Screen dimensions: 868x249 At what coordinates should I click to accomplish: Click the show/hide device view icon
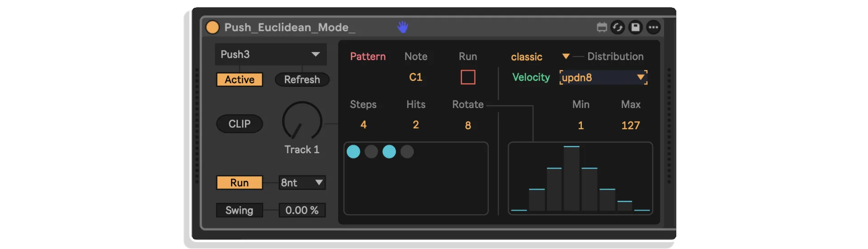pyautogui.click(x=602, y=27)
